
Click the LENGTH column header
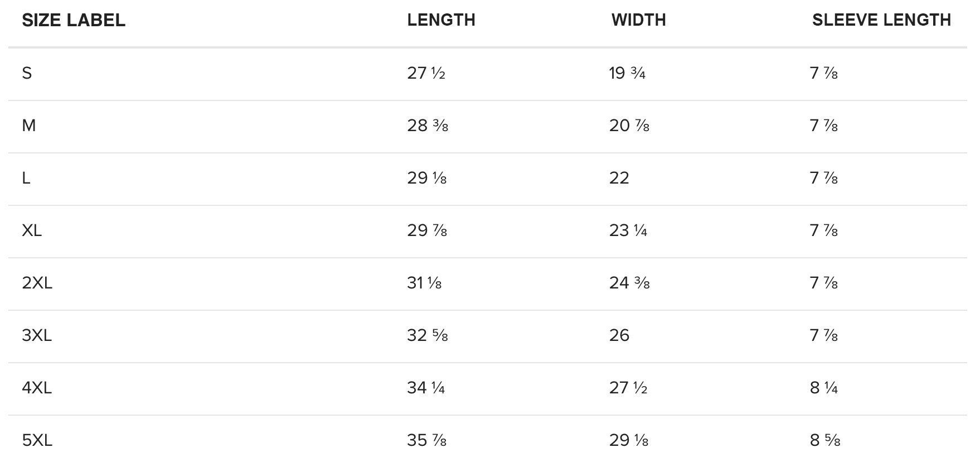[x=441, y=20]
